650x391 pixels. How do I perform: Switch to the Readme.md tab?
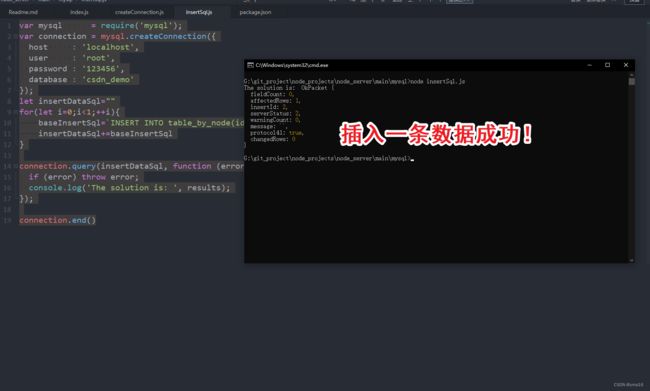coord(23,12)
